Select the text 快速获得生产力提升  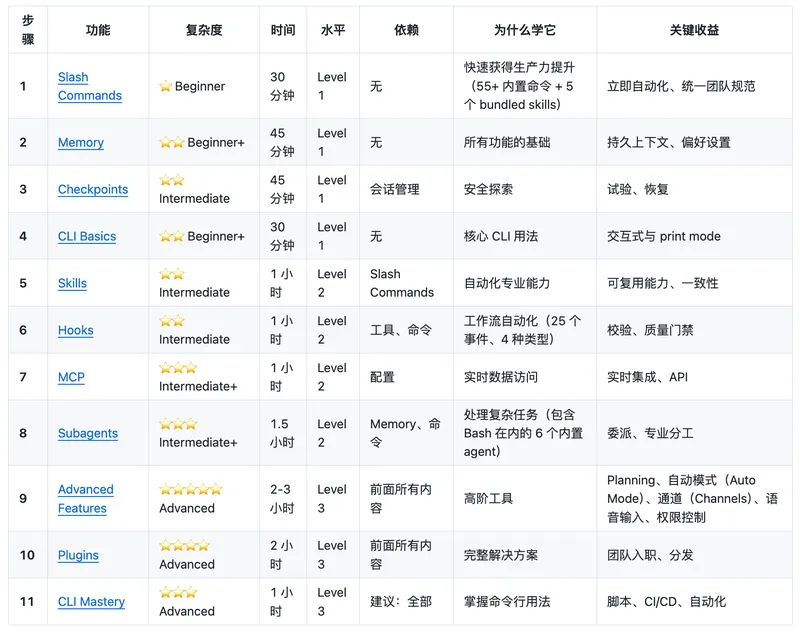tap(519, 67)
